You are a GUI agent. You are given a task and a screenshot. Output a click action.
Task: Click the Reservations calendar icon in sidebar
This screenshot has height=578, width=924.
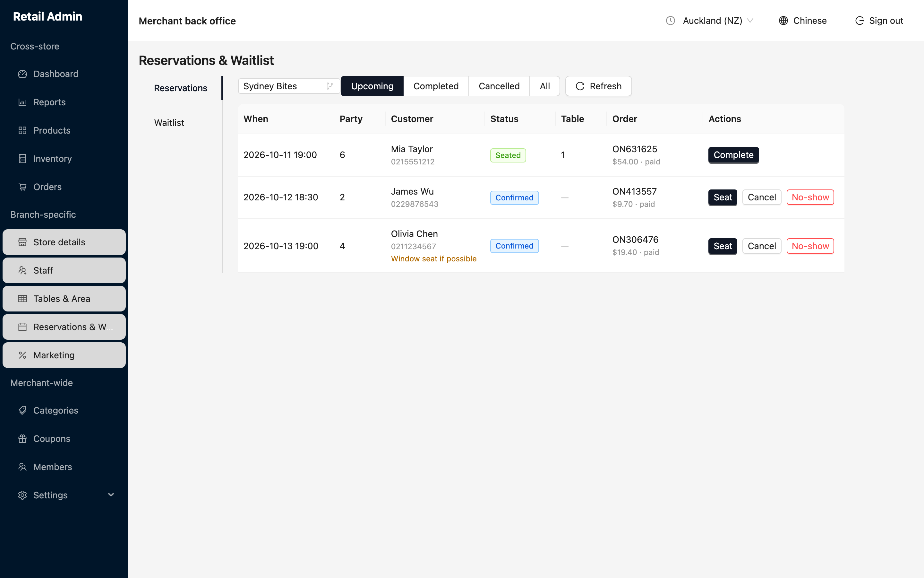point(22,327)
